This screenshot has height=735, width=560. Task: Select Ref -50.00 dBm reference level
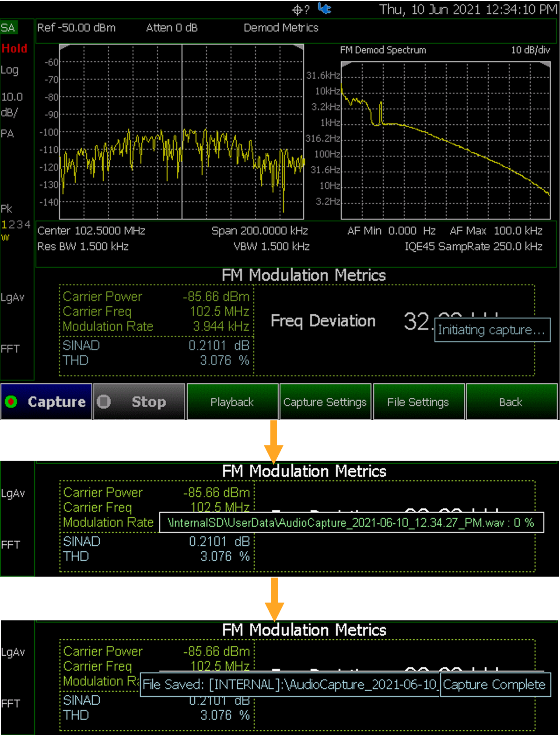[77, 28]
